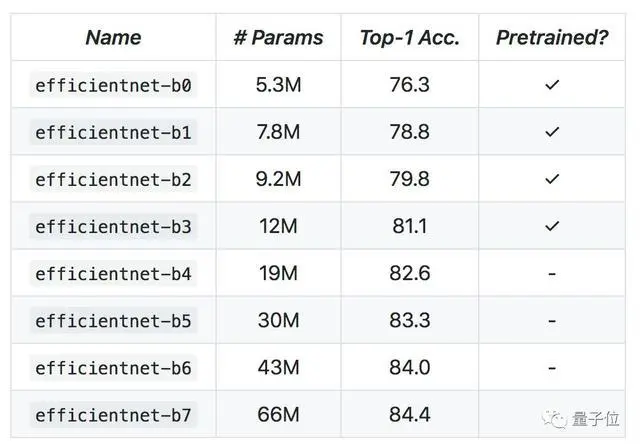Click the efficientnet-b0 pretrained checkmark
The height and width of the screenshot is (447, 640).
tap(552, 85)
